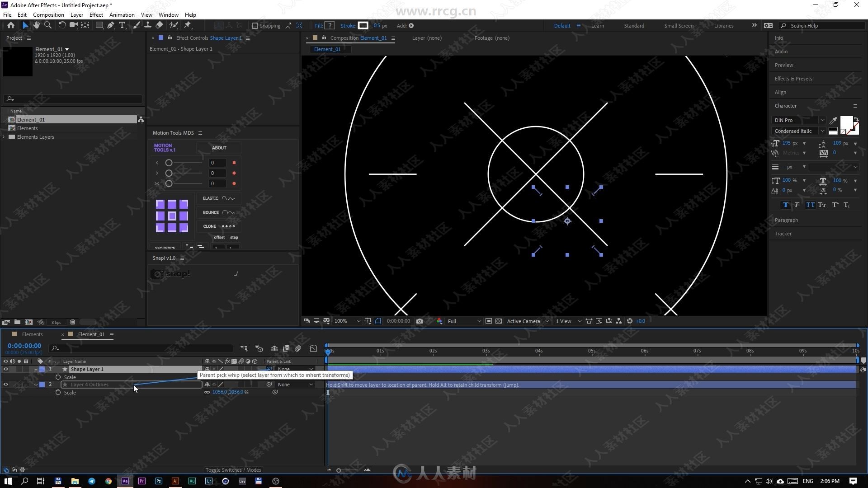
Task: Toggle visibility of Layer 4 Outlines
Action: (5, 385)
